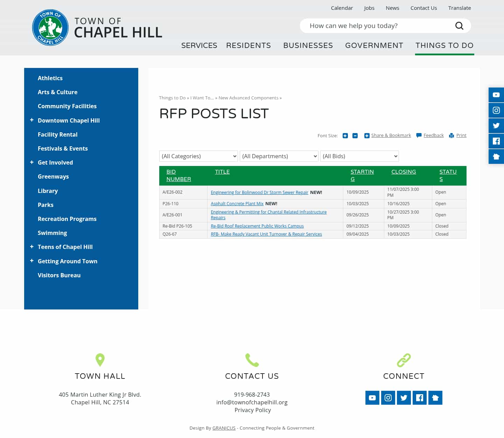Select Community Facilities in the sidebar
Image resolution: width=504 pixels, height=438 pixels.
coord(67,106)
